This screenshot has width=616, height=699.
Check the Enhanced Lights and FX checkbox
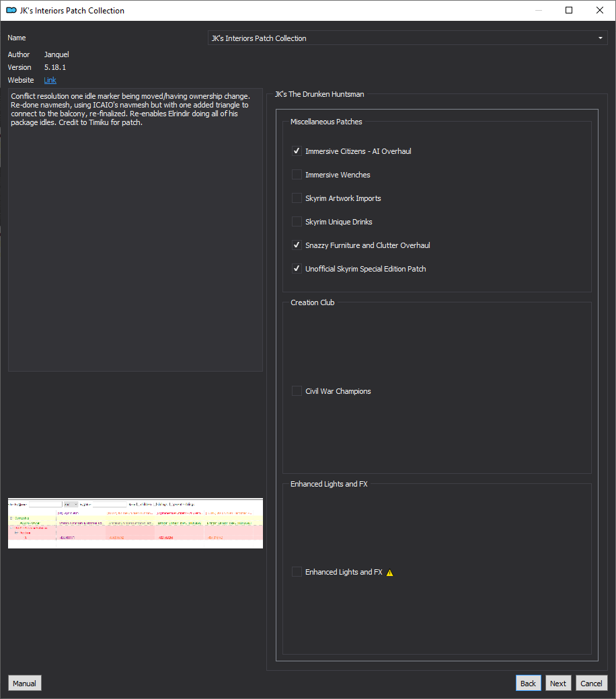coord(297,572)
